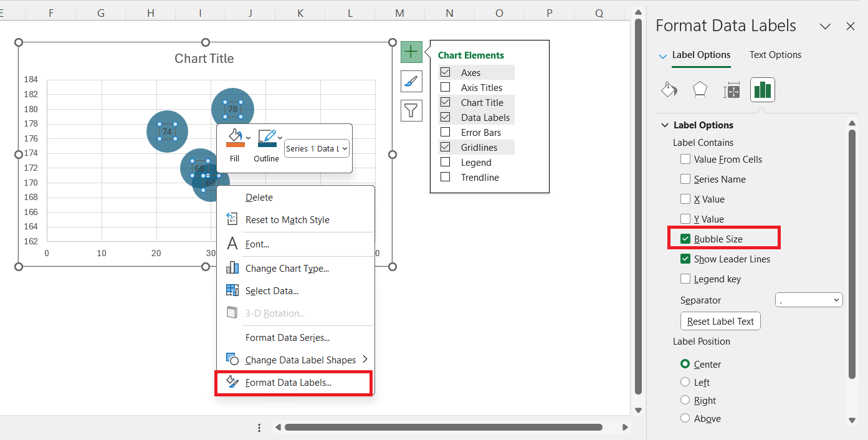Uncheck the Bubble Size checkbox
This screenshot has width=868, height=440.
click(x=685, y=239)
